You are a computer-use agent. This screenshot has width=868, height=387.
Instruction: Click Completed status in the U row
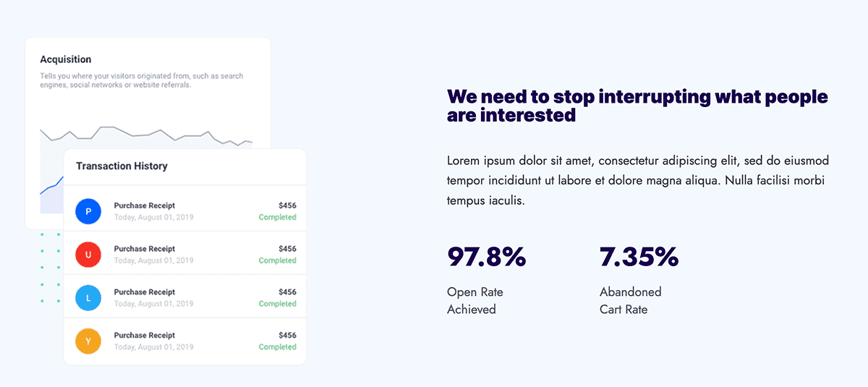point(277,260)
